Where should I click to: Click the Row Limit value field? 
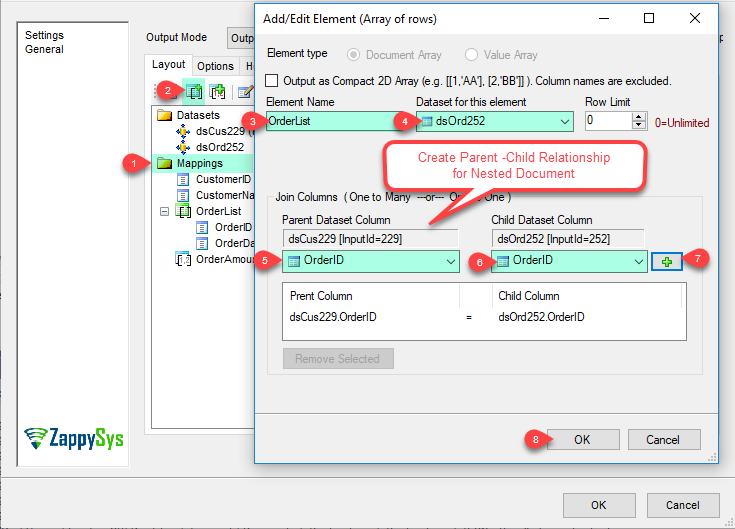click(x=608, y=121)
